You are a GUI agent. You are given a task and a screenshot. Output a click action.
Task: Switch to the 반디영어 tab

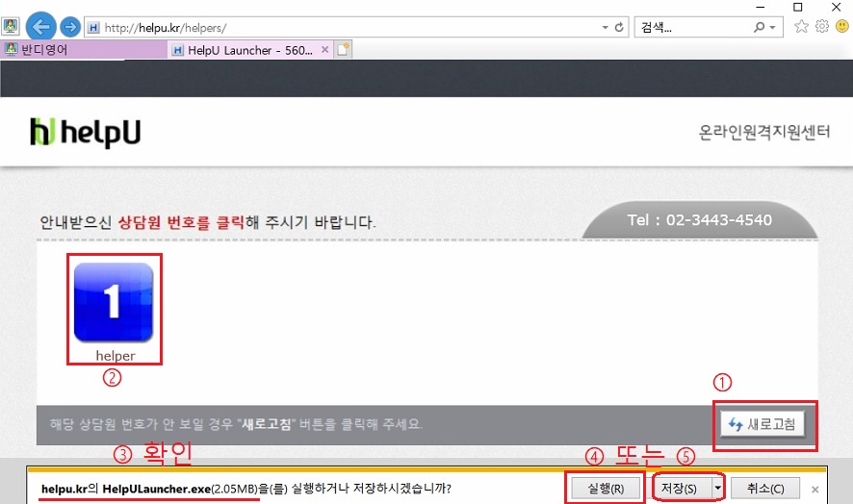click(85, 50)
